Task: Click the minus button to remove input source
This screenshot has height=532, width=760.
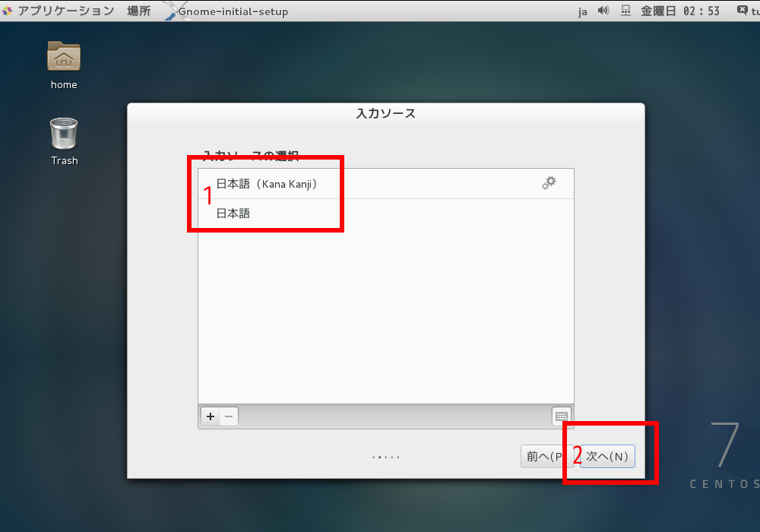Action: tap(229, 416)
